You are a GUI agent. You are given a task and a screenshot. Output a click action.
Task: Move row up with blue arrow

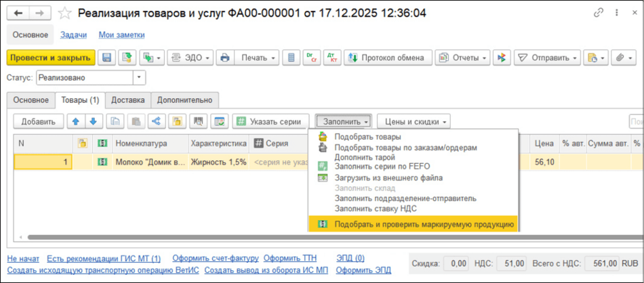(x=76, y=121)
